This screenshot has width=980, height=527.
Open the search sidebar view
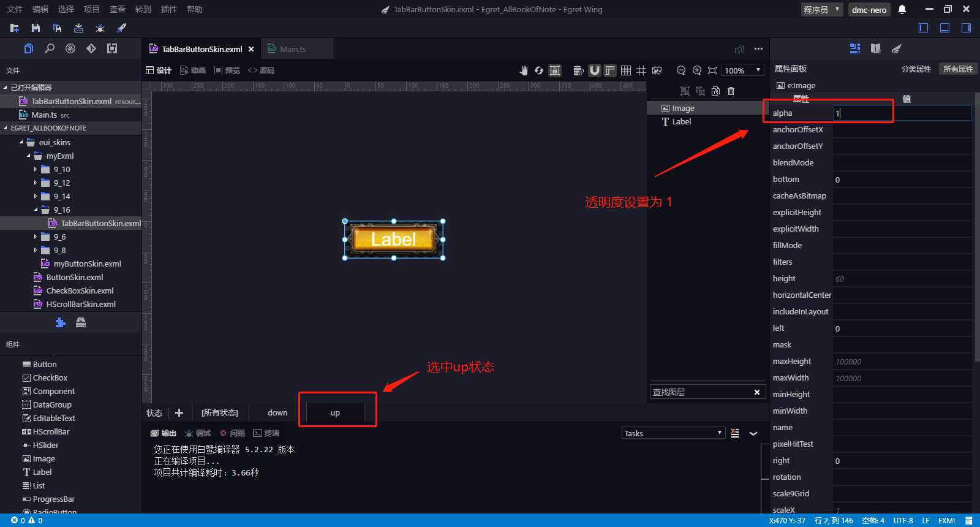(x=50, y=48)
